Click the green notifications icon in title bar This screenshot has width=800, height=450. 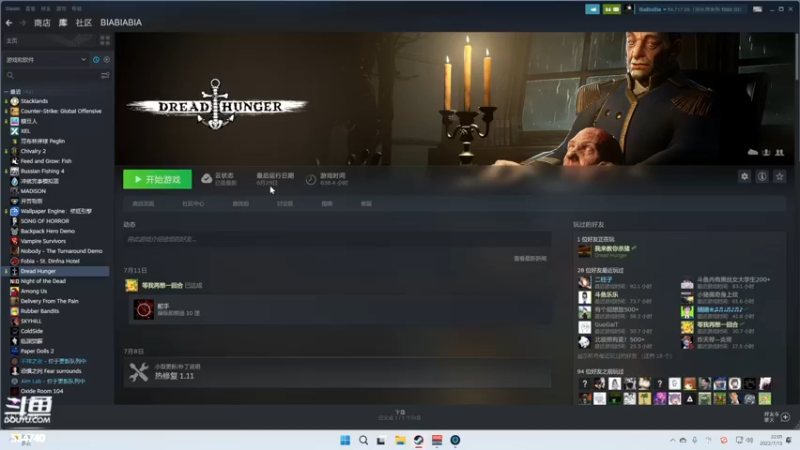611,9
